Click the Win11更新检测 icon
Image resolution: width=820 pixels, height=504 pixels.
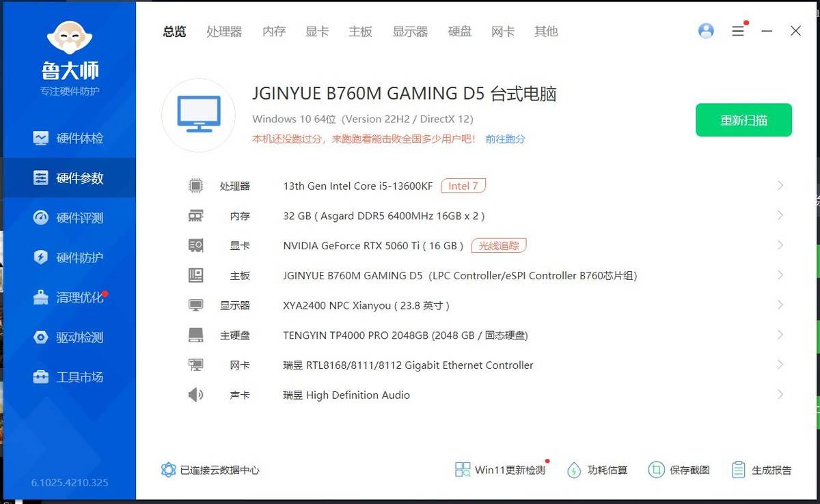click(463, 470)
